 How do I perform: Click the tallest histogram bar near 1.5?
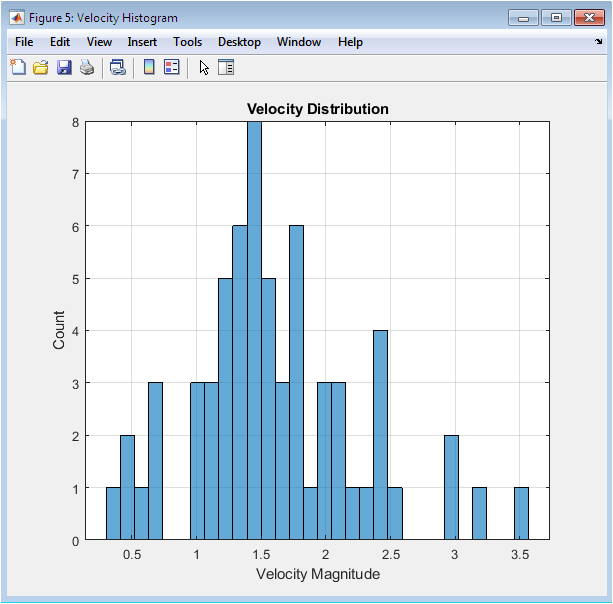[254, 330]
